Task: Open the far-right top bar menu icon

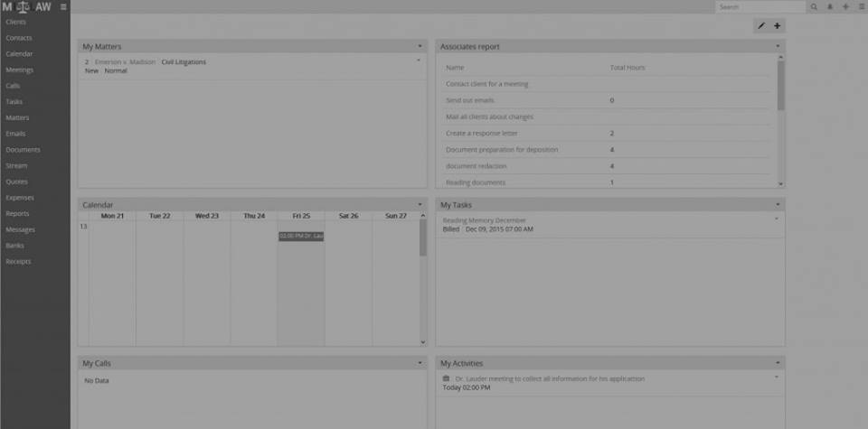Action: pyautogui.click(x=862, y=6)
